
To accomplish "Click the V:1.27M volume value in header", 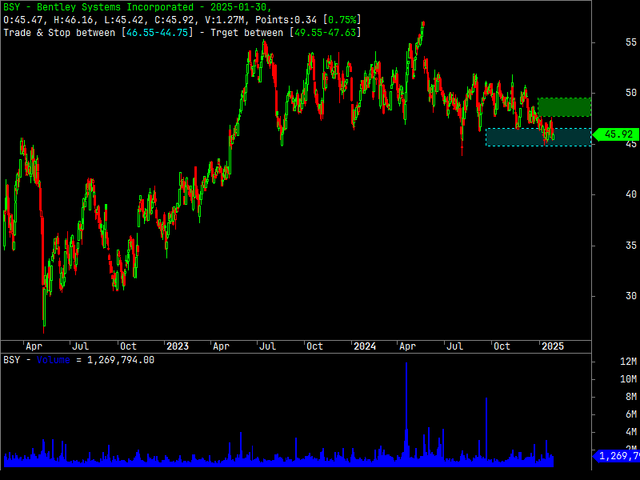I will (x=227, y=20).
